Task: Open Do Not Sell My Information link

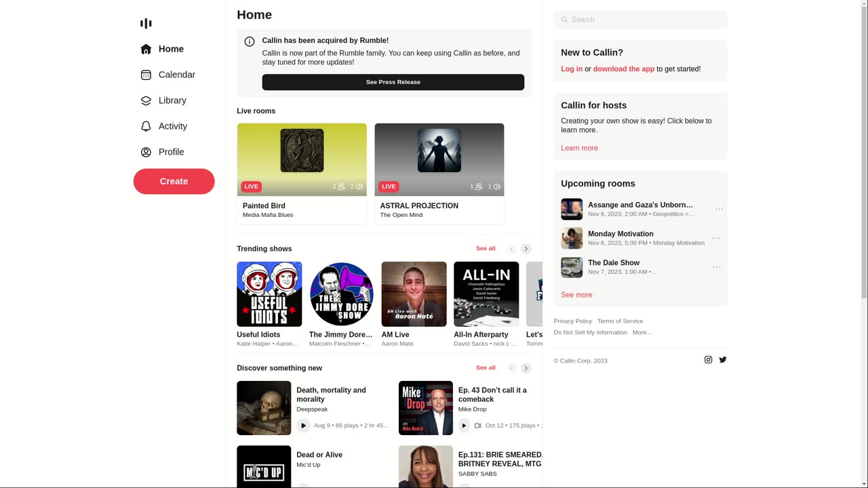Action: pyautogui.click(x=590, y=332)
